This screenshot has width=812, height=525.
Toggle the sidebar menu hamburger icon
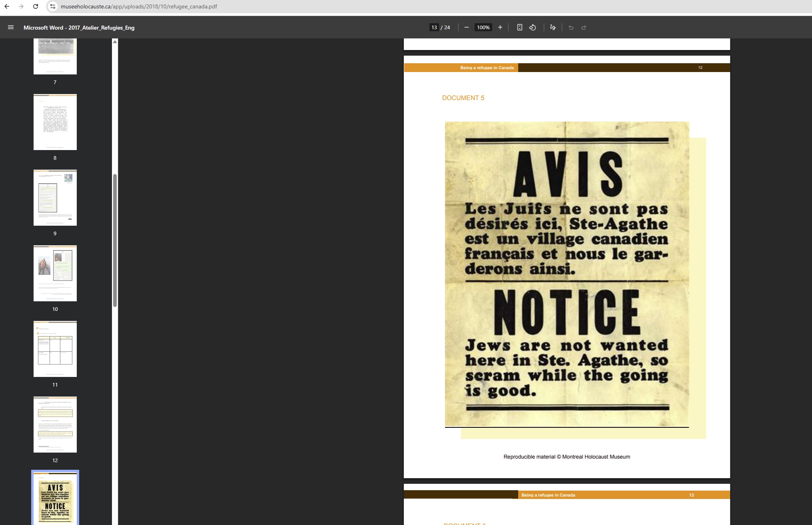click(11, 28)
